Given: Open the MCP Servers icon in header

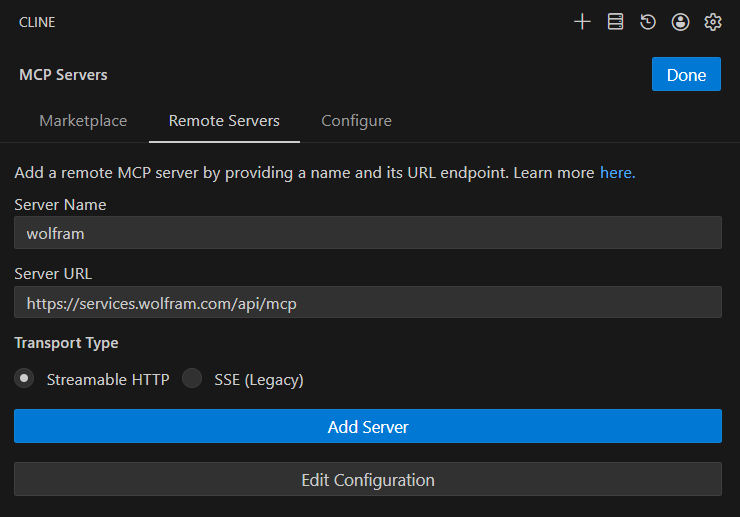Looking at the screenshot, I should click(x=615, y=22).
